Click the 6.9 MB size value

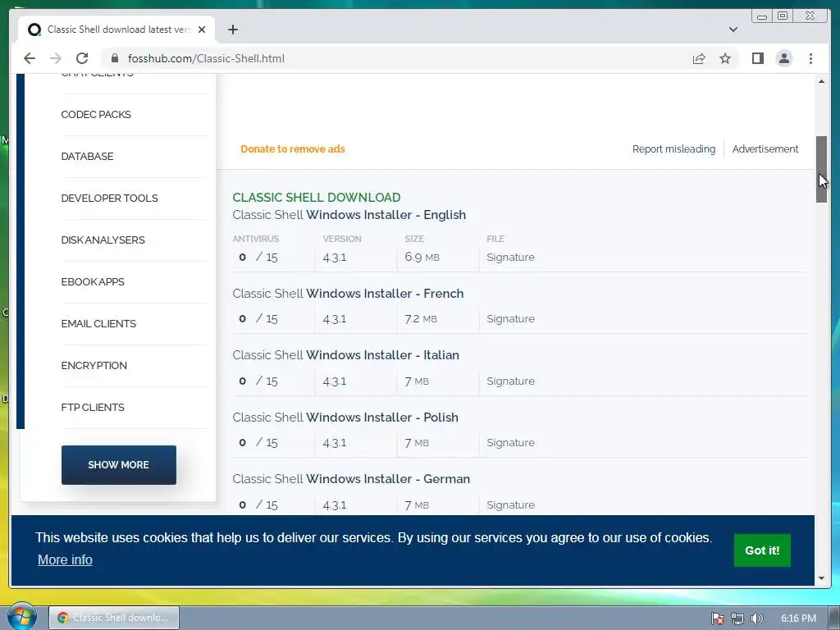click(422, 257)
